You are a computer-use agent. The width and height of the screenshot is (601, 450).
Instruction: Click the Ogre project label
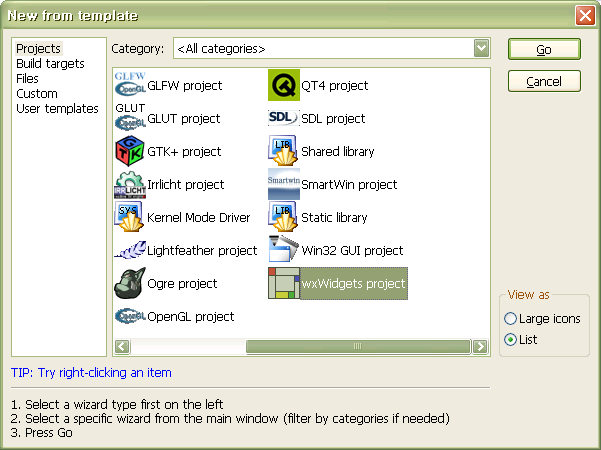[182, 283]
